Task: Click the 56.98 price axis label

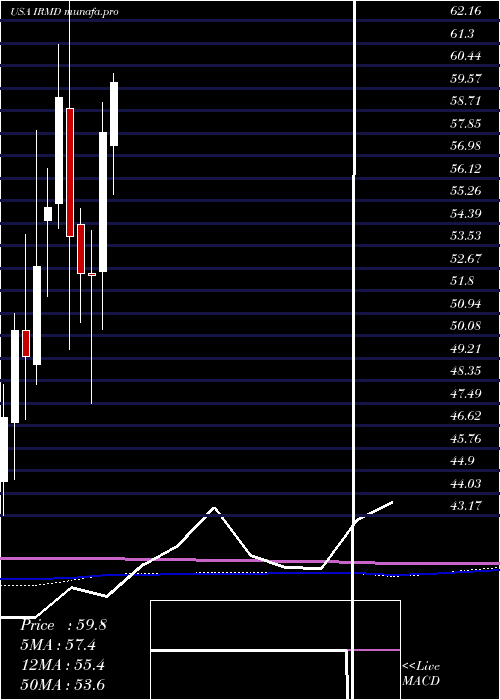Action: click(x=466, y=146)
